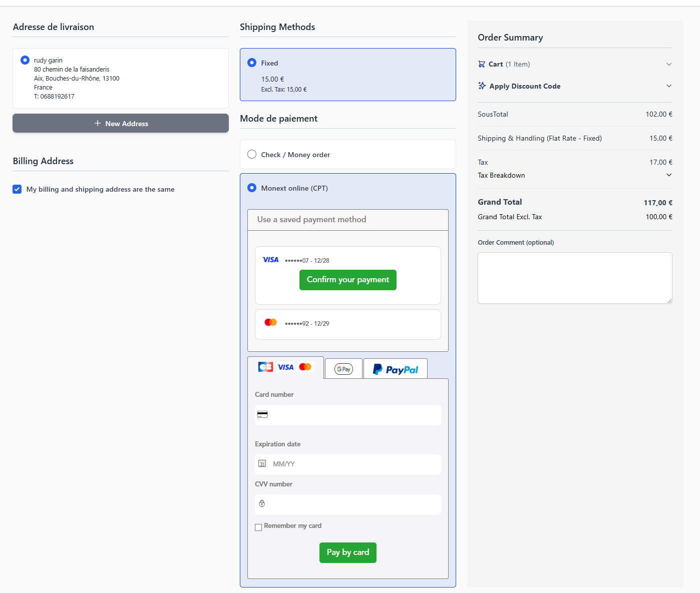Select the Fixed shipping method radio
This screenshot has height=593, width=700.
252,63
